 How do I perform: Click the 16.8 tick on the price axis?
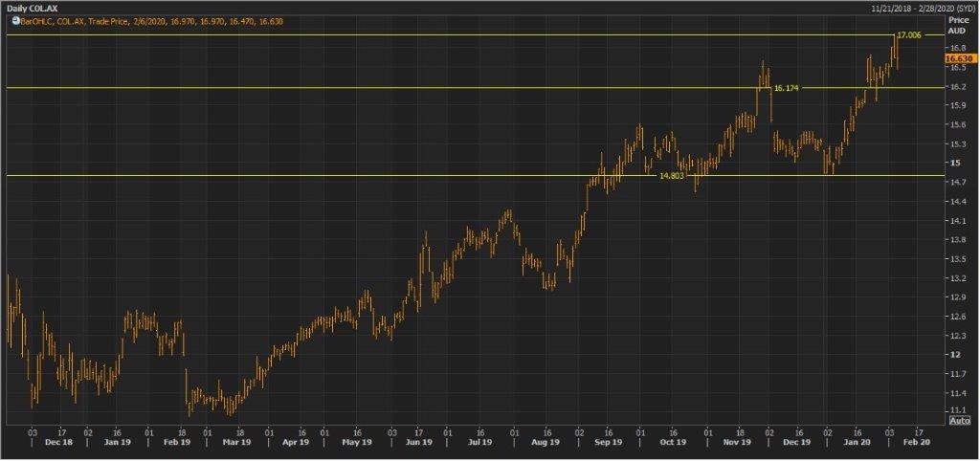tap(956, 47)
